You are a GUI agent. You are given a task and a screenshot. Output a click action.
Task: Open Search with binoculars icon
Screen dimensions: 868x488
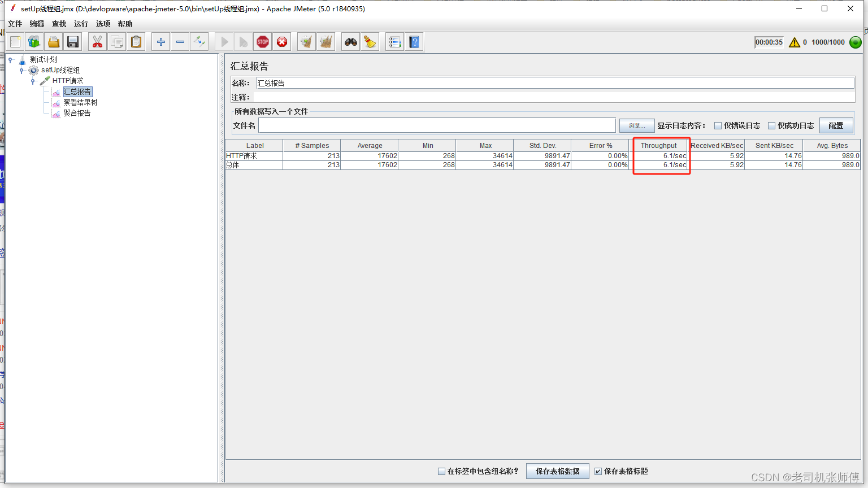pos(351,42)
